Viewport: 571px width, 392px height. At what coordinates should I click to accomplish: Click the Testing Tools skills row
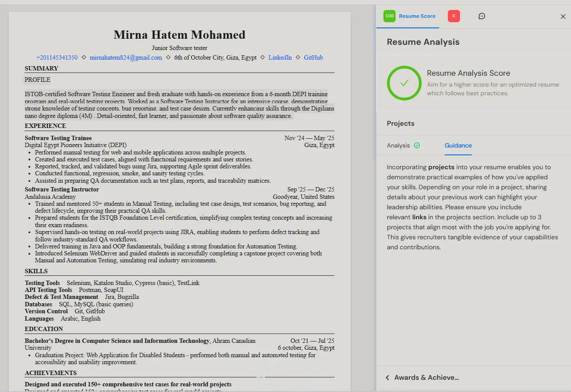coord(112,283)
